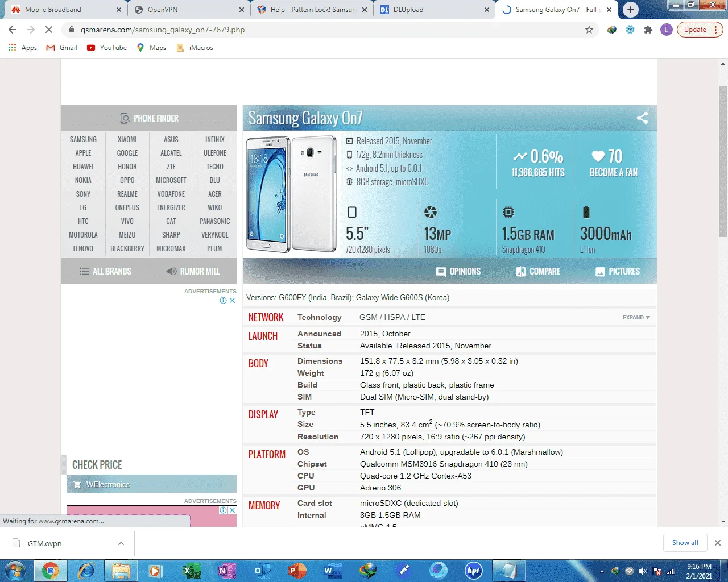Select the Samsung brand link
The height and width of the screenshot is (582, 728).
[x=83, y=139]
